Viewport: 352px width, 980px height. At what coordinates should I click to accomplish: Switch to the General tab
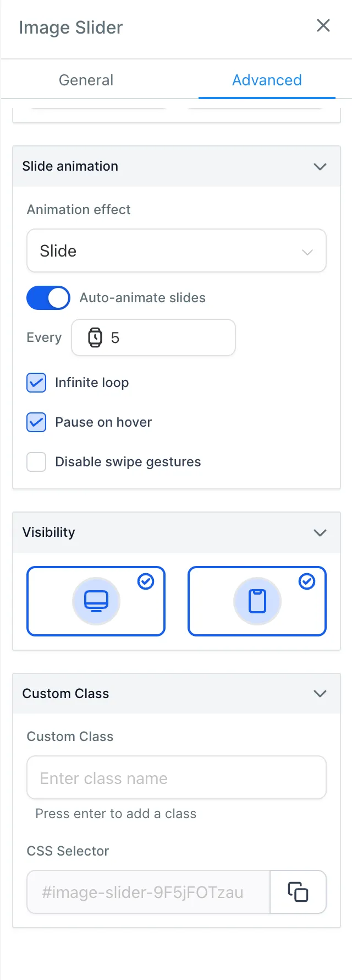[x=86, y=80]
